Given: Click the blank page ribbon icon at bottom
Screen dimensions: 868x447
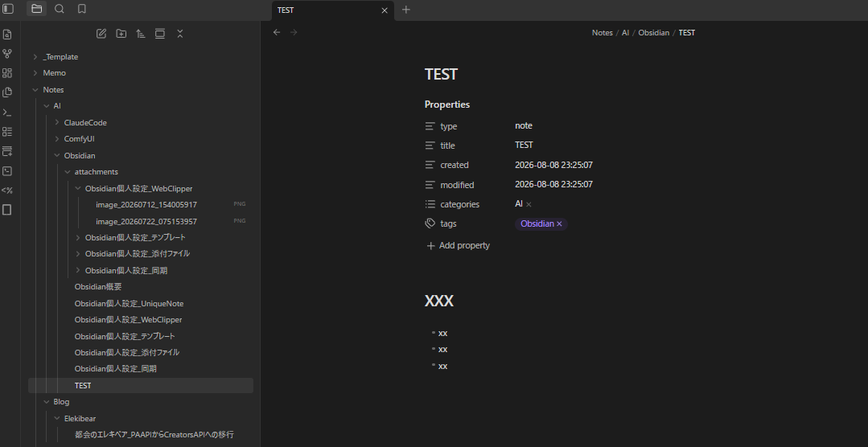Looking at the screenshot, I should [7, 210].
